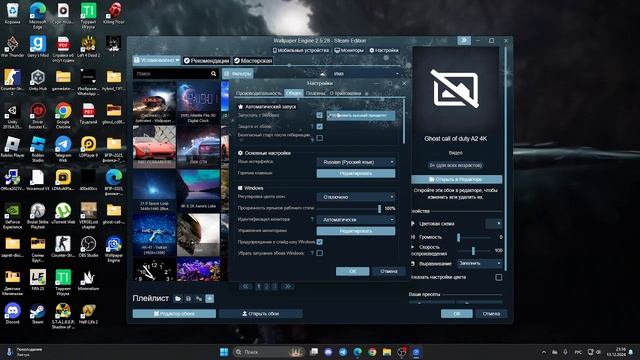
Task: Select Unity Hub desktop icon
Action: (x=38, y=80)
